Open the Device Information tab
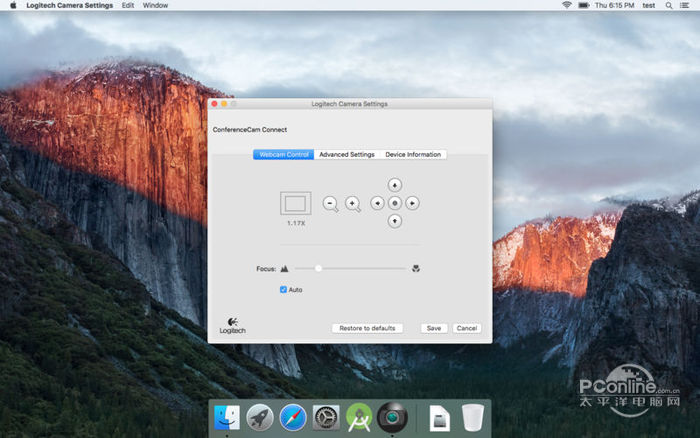 [413, 155]
